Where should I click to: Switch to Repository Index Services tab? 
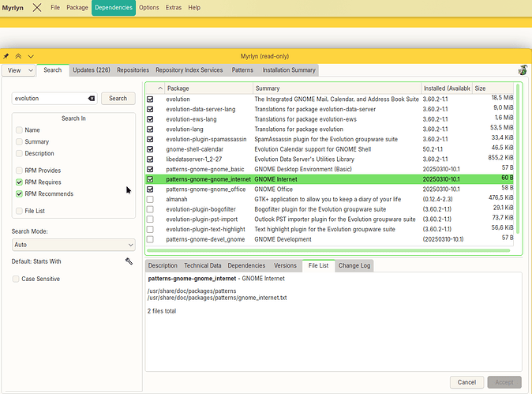(189, 70)
